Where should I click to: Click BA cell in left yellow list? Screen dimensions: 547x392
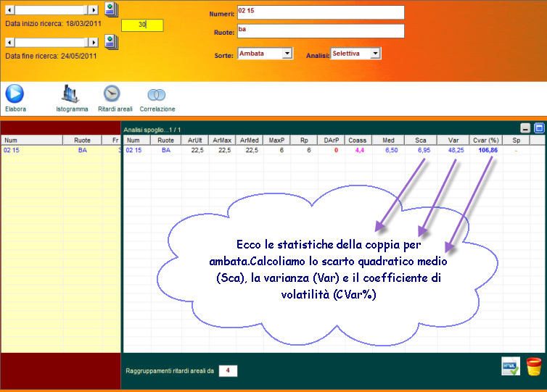pyautogui.click(x=82, y=150)
